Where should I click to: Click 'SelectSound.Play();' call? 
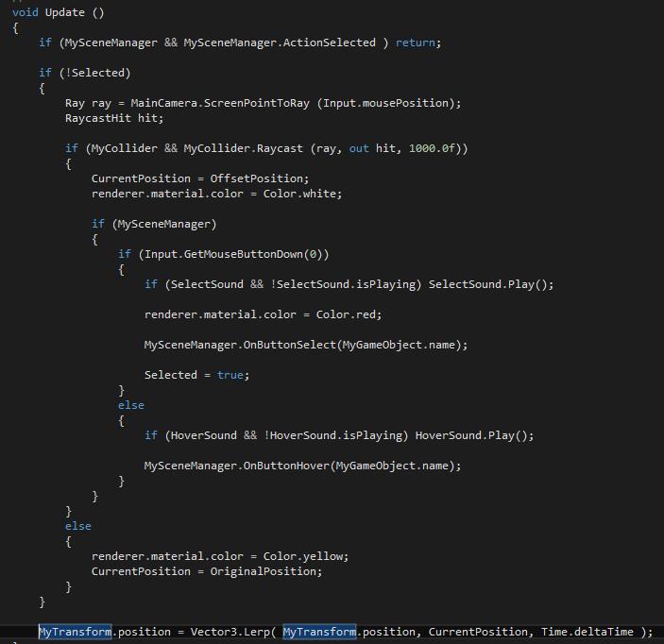(x=491, y=284)
